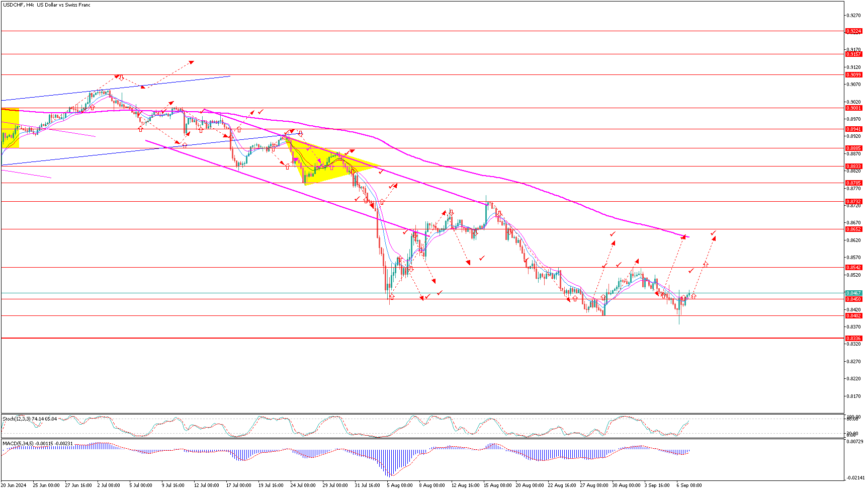Click the 0.00729 MACD scale value

[854, 442]
